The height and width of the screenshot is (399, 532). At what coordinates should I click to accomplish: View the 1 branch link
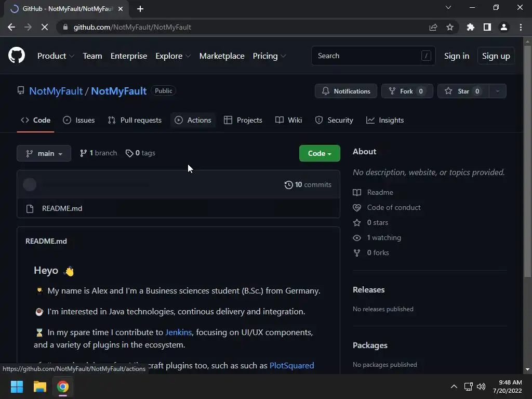click(98, 153)
